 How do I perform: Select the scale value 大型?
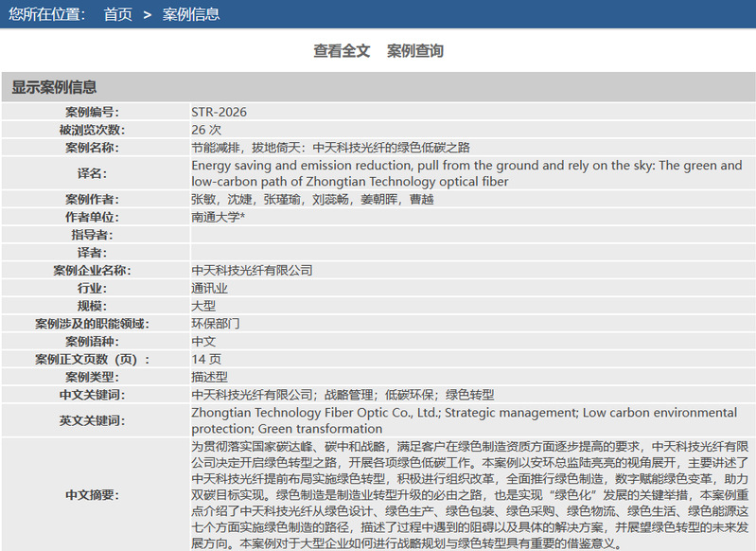coord(203,306)
